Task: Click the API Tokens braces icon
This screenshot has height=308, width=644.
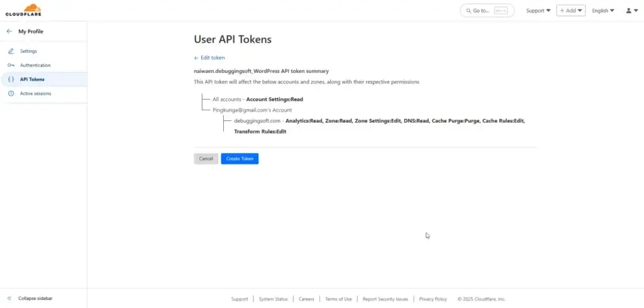Action: 11,79
